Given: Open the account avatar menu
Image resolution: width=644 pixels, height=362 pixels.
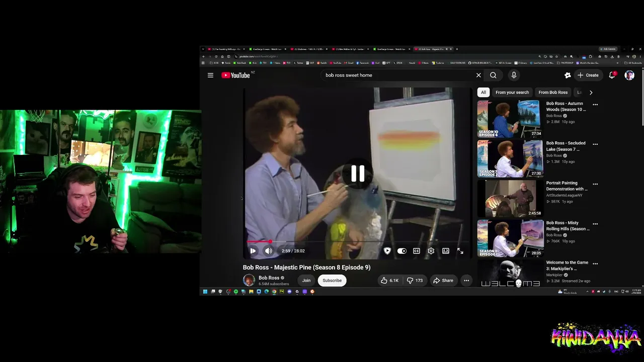Looking at the screenshot, I should coord(629,75).
